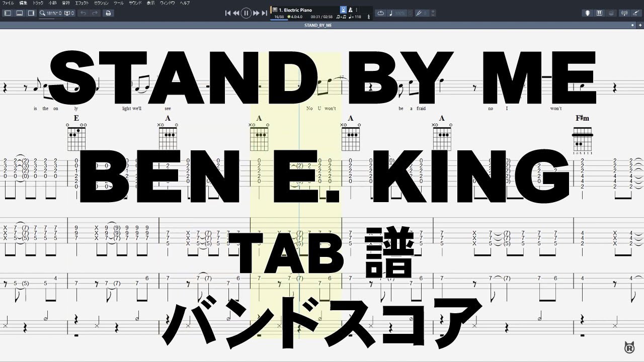Image resolution: width=644 pixels, height=362 pixels.
Task: Open the line-in guitar cable settings
Action: coord(635,13)
